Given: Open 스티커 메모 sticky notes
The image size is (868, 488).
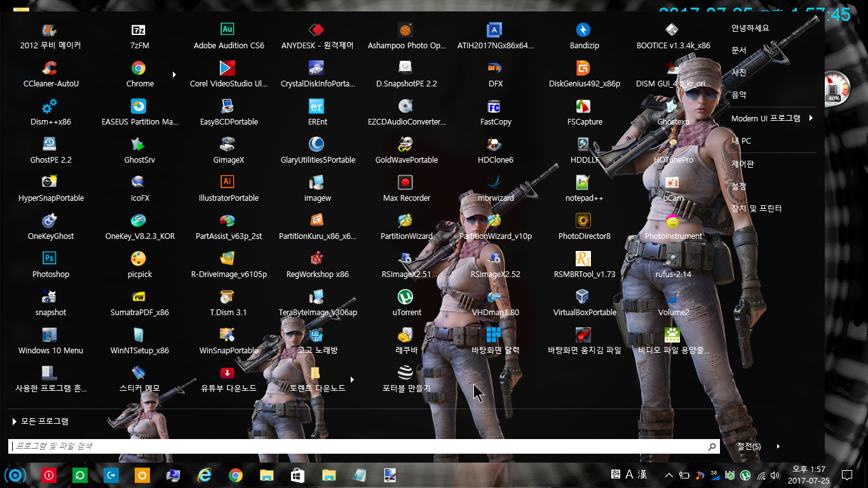Looking at the screenshot, I should 140,379.
